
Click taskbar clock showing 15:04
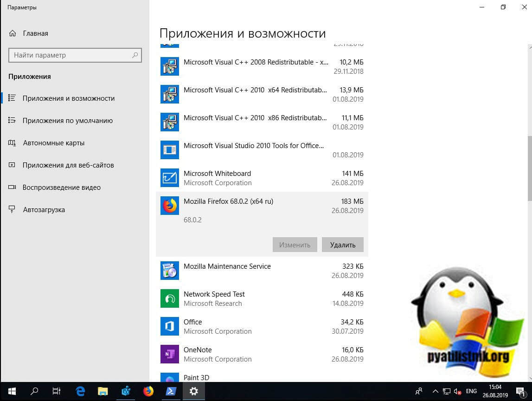[495, 391]
